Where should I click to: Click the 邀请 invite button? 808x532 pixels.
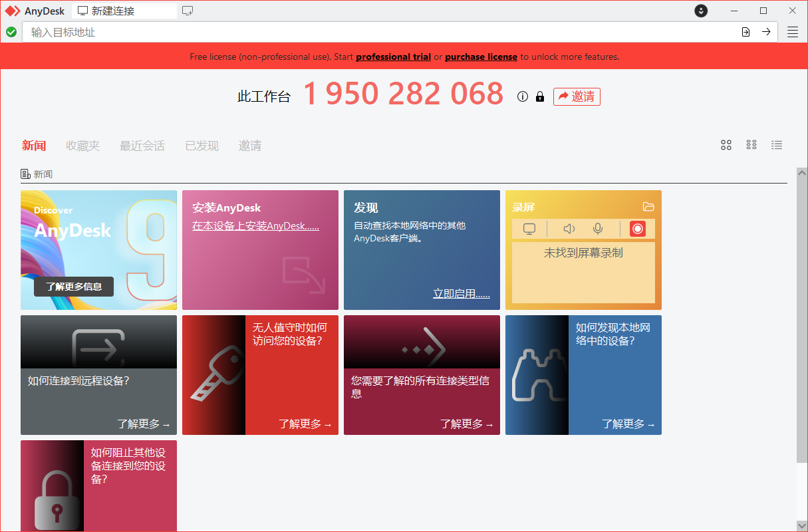(577, 96)
